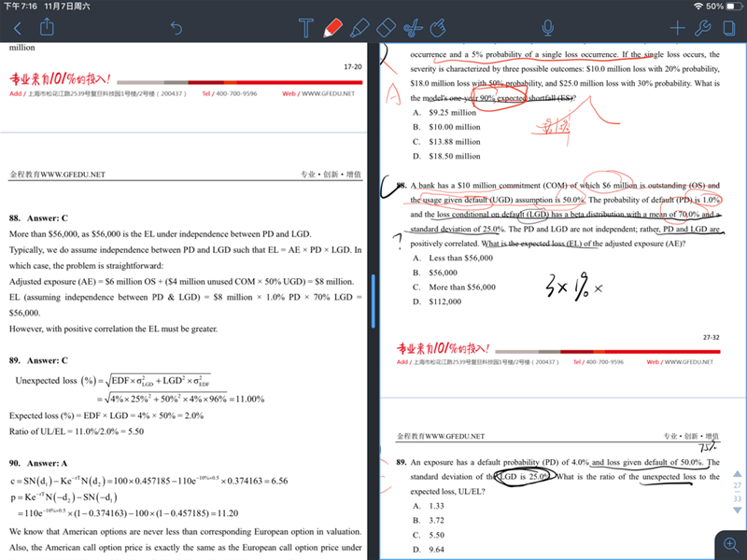Viewport: 747px width, 560px height.
Task: Tap the Tel 400-700-9596 in left footer
Action: point(230,94)
